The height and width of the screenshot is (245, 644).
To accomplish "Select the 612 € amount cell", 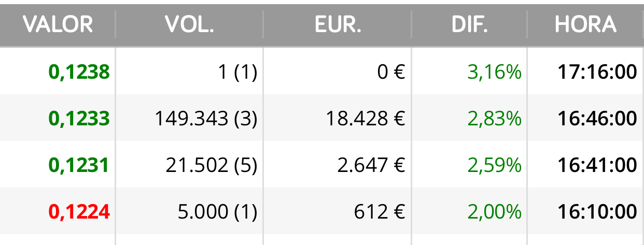I will [x=380, y=212].
